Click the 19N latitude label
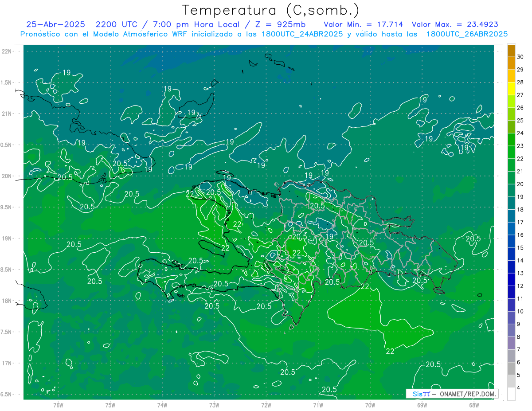Image resolution: width=532 pixels, height=411 pixels. click(x=6, y=238)
